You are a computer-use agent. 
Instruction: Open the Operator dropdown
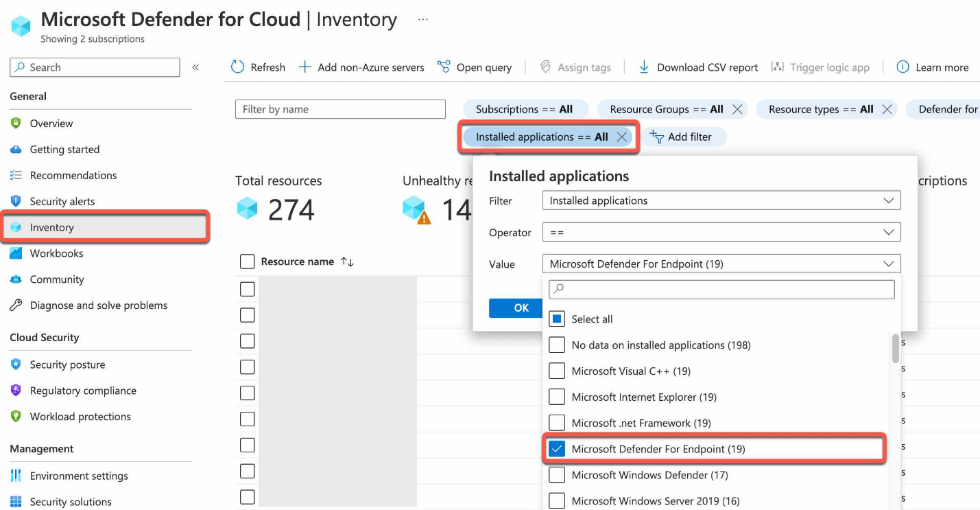[x=721, y=233]
